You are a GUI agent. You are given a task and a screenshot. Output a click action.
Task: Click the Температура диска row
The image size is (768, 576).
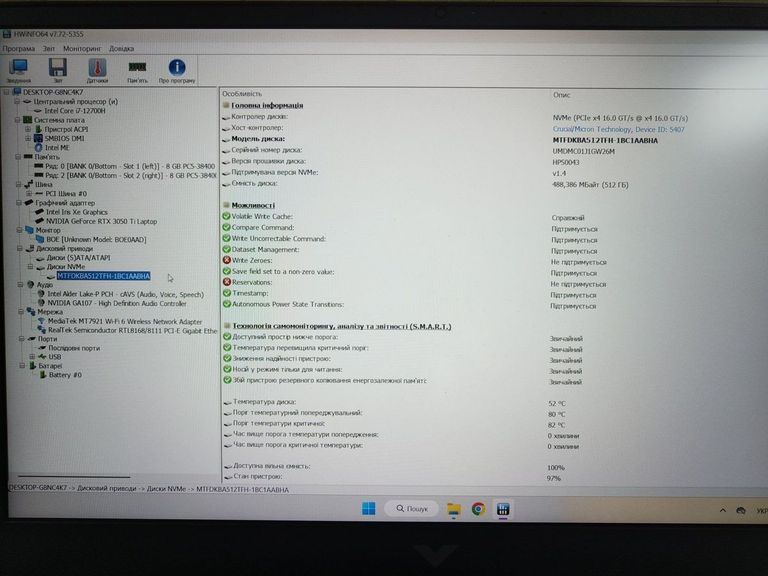pyautogui.click(x=395, y=403)
